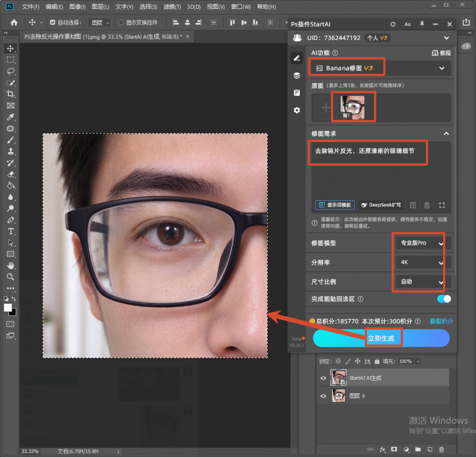Enable the Show Transform Controls checkbox
The height and width of the screenshot is (457, 476).
click(x=121, y=22)
